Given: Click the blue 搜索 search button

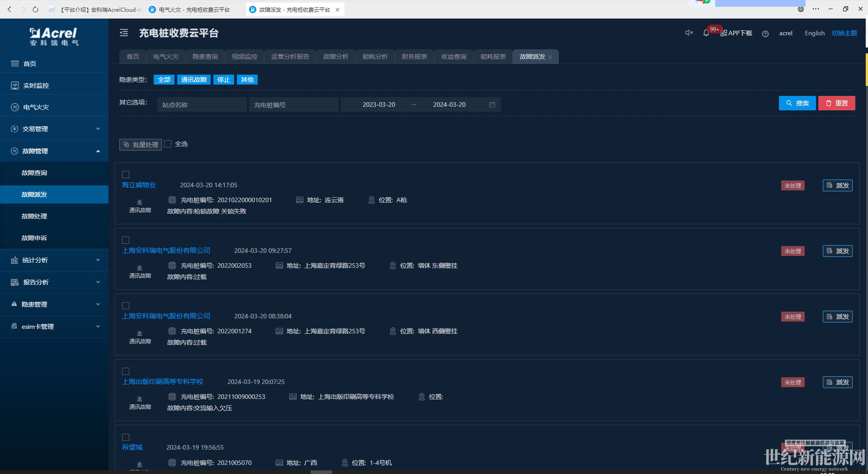Looking at the screenshot, I should point(797,103).
